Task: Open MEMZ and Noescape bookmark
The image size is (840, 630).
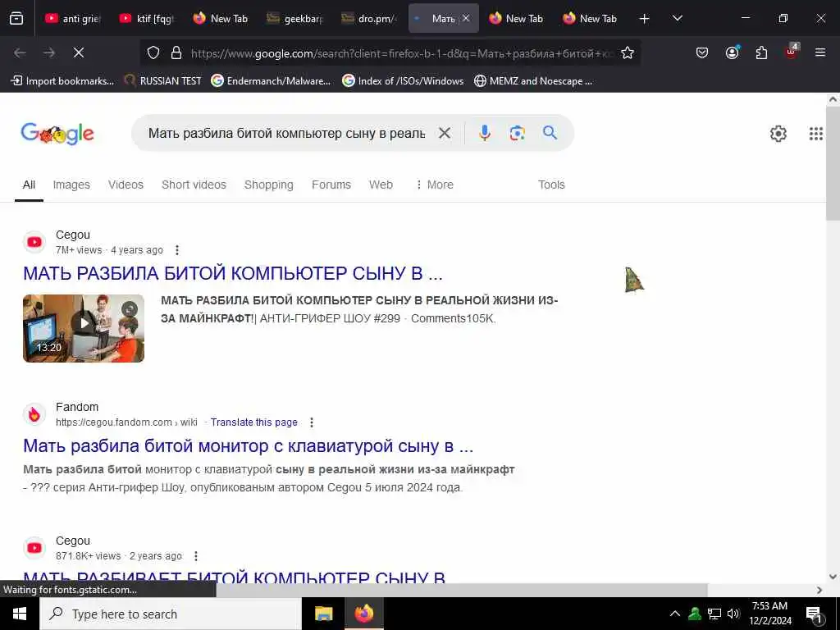Action: 533,81
